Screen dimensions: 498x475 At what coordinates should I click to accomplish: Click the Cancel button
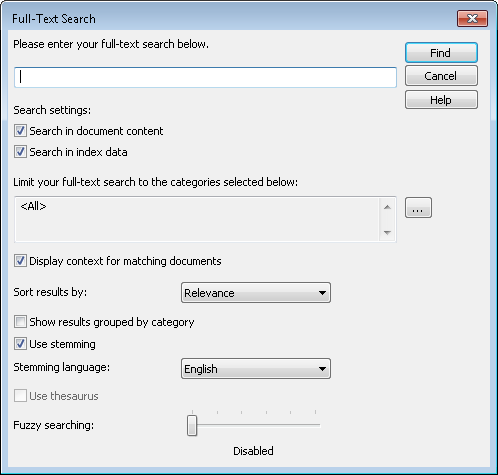point(441,76)
